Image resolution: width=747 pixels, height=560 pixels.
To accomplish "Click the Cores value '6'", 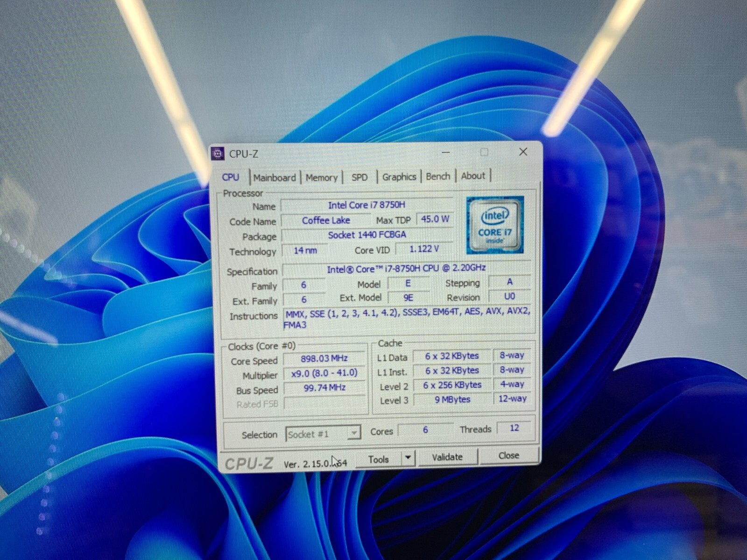I will [x=425, y=429].
